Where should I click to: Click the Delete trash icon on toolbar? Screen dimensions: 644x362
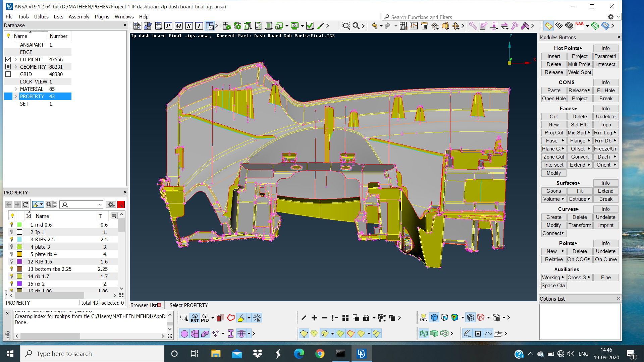(x=425, y=26)
